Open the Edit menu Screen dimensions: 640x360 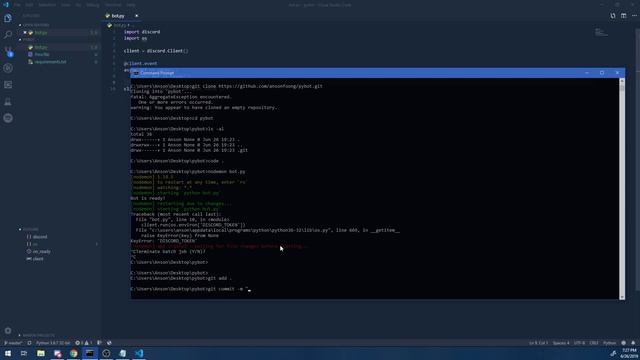29,5
